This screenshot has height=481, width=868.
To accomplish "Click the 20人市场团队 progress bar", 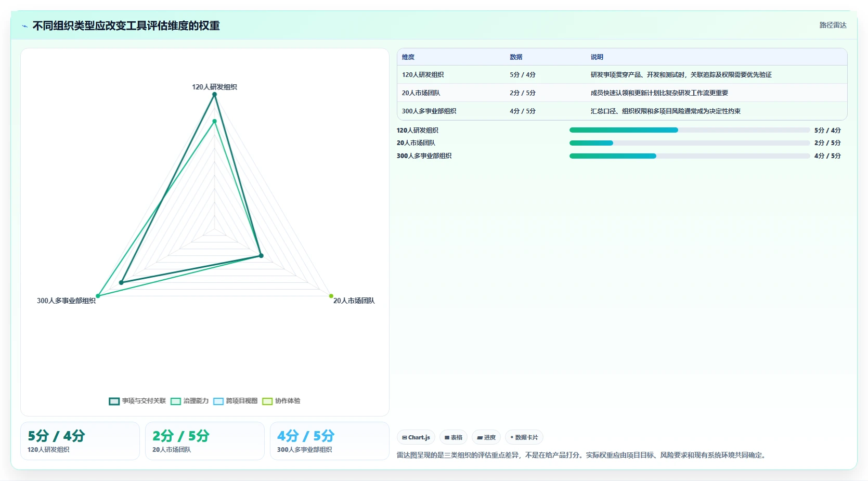I will point(689,143).
